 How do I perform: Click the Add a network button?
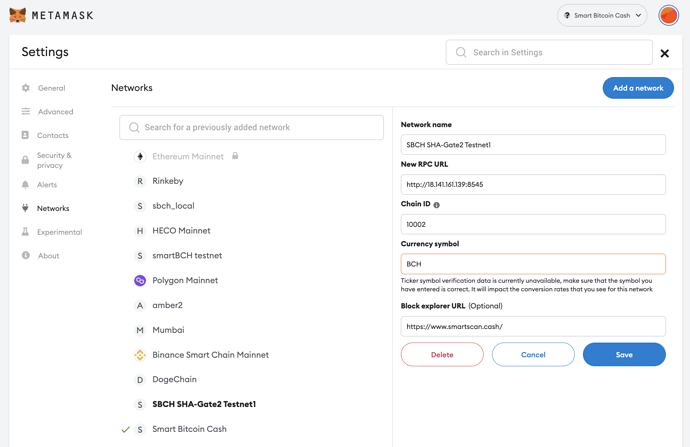tap(638, 88)
